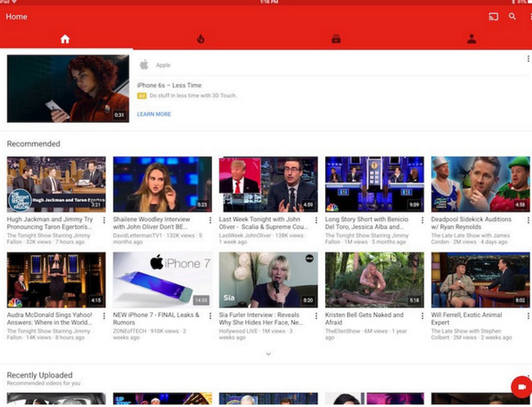Play Audra McDonald Sings thumbnail
The height and width of the screenshot is (407, 532).
(56, 280)
